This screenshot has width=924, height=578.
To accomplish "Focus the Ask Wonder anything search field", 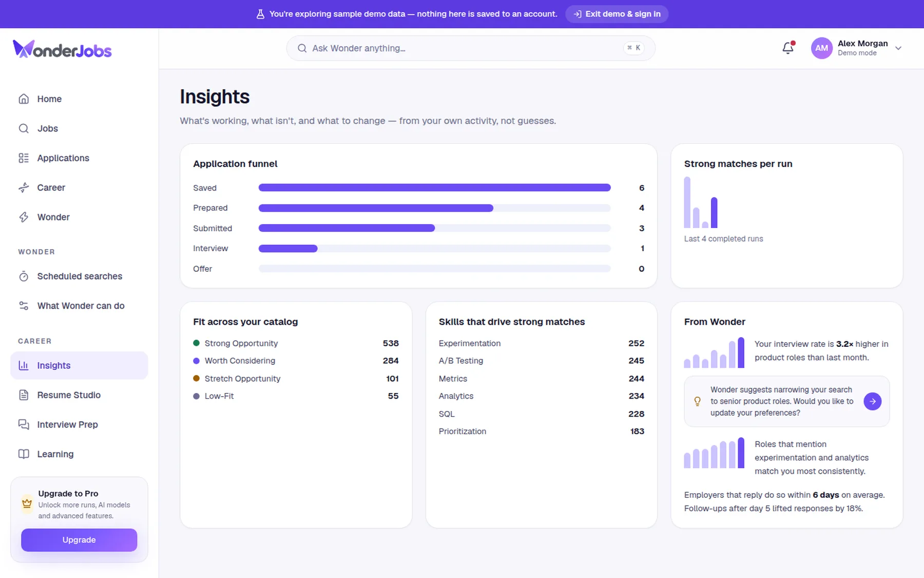I will (471, 48).
